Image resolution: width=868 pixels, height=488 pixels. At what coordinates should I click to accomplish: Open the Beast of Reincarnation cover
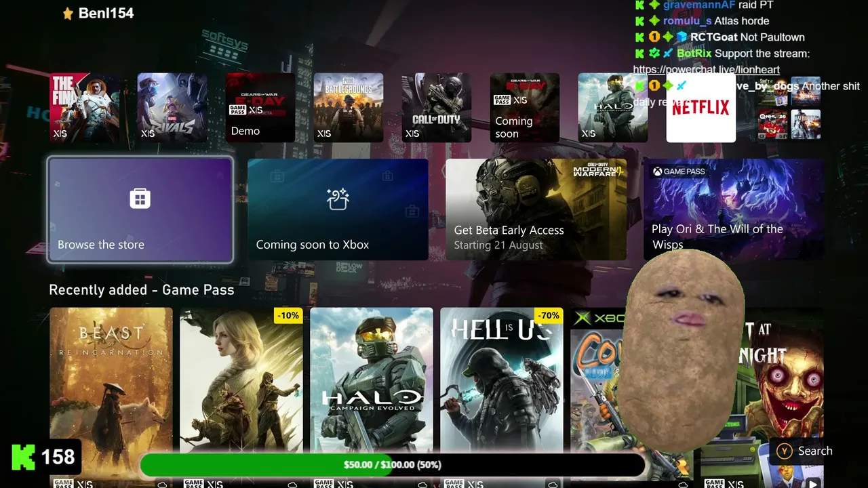111,398
